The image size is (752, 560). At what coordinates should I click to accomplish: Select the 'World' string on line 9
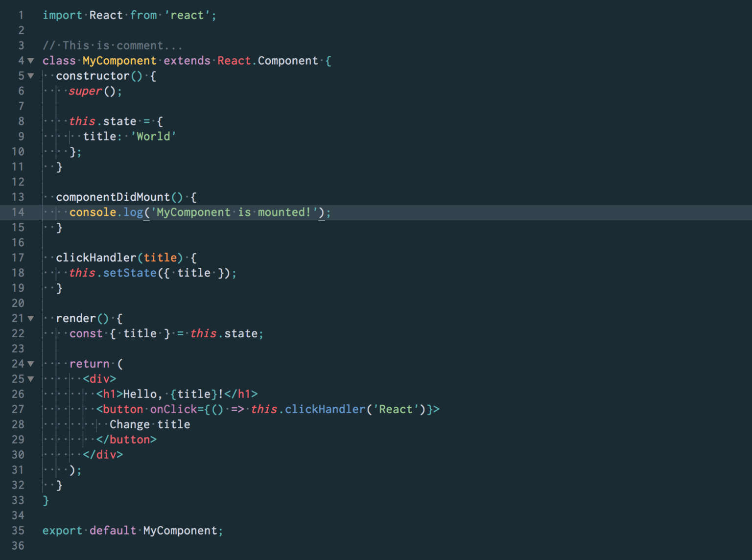click(x=153, y=136)
